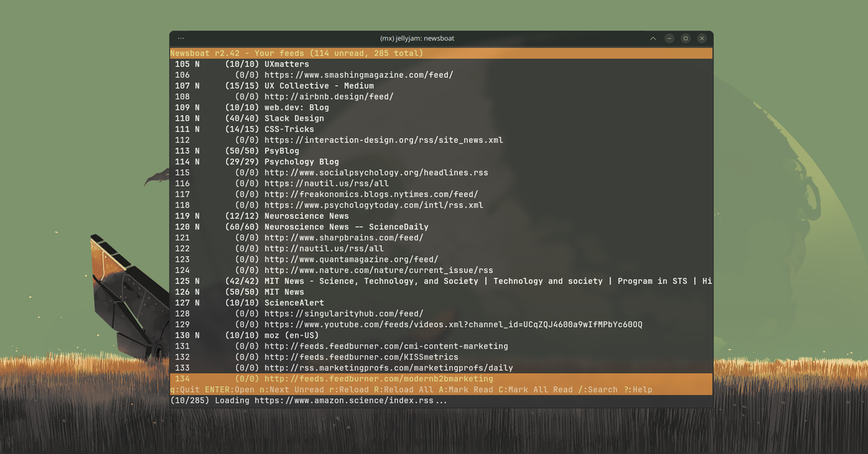Click the "Newsboat r2.42 - Your feeds" header bar
This screenshot has width=868, height=454.
pos(297,53)
